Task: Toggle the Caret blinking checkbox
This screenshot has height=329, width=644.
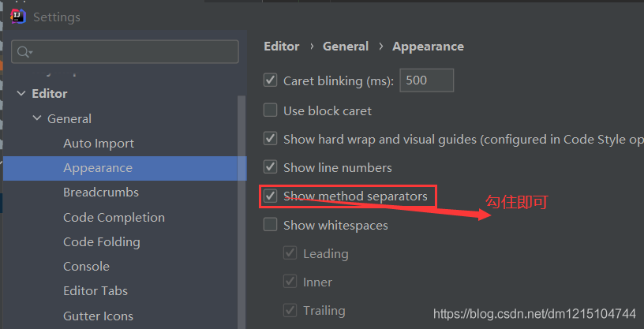Action: click(x=270, y=80)
